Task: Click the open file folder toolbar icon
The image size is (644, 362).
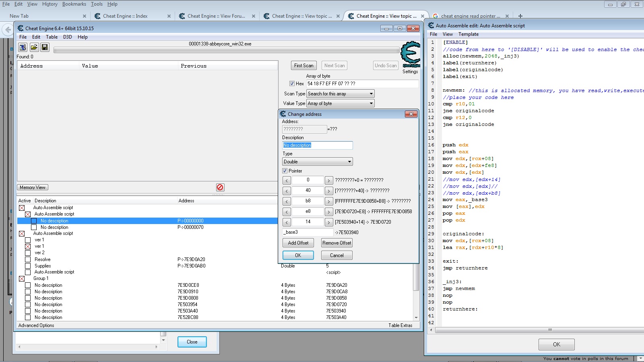Action: coord(34,47)
